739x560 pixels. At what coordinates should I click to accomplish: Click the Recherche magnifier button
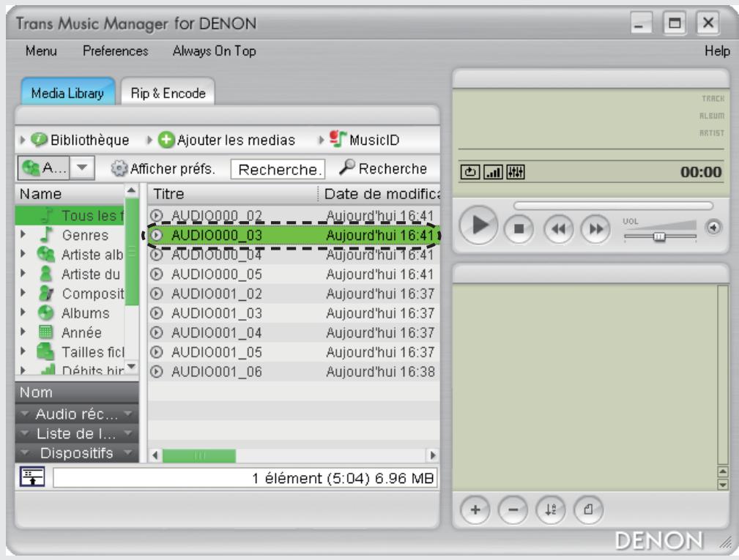(383, 168)
